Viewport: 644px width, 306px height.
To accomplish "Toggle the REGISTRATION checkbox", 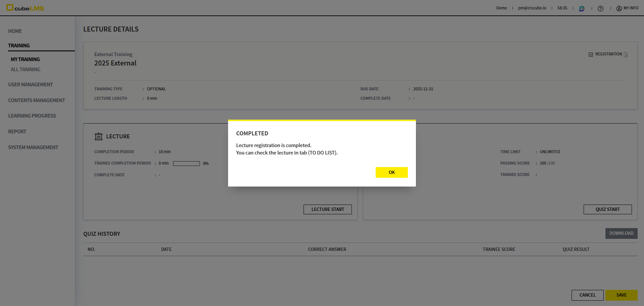I will pyautogui.click(x=591, y=54).
